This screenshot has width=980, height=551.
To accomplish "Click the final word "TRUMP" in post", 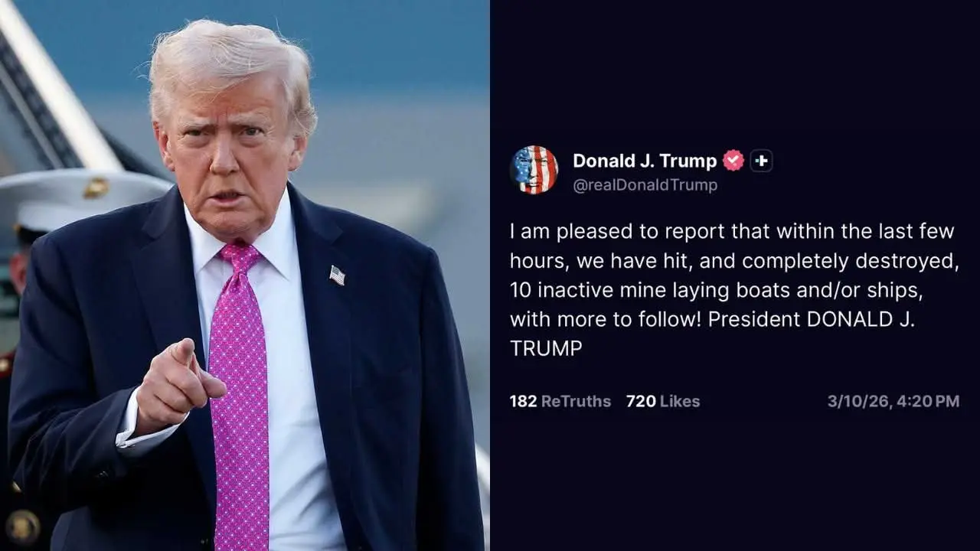I will pos(546,348).
